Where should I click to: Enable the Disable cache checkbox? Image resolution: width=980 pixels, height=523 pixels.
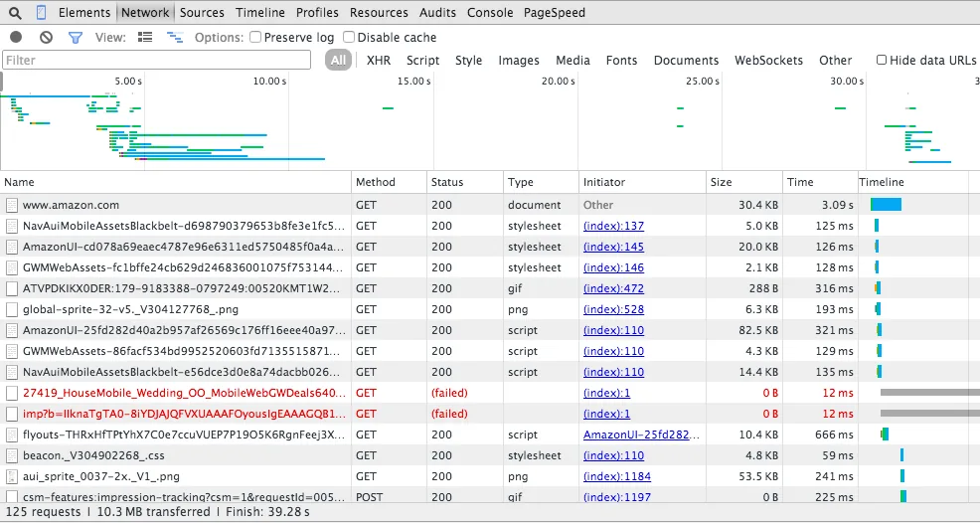coord(349,38)
